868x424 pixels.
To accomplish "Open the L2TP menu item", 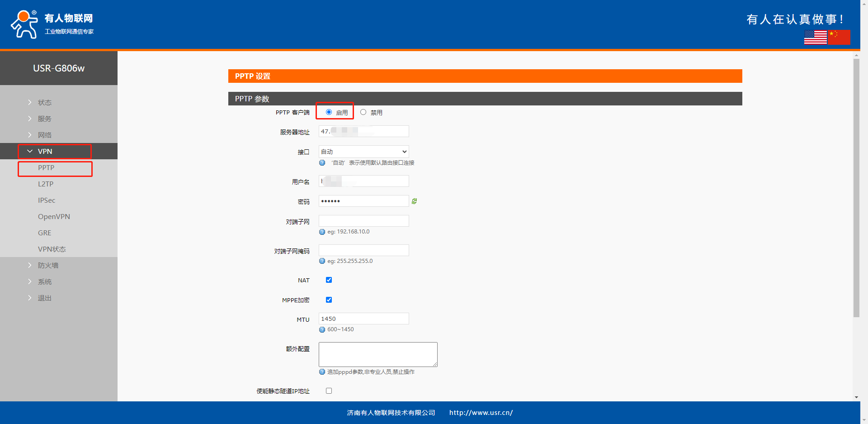I will point(46,184).
